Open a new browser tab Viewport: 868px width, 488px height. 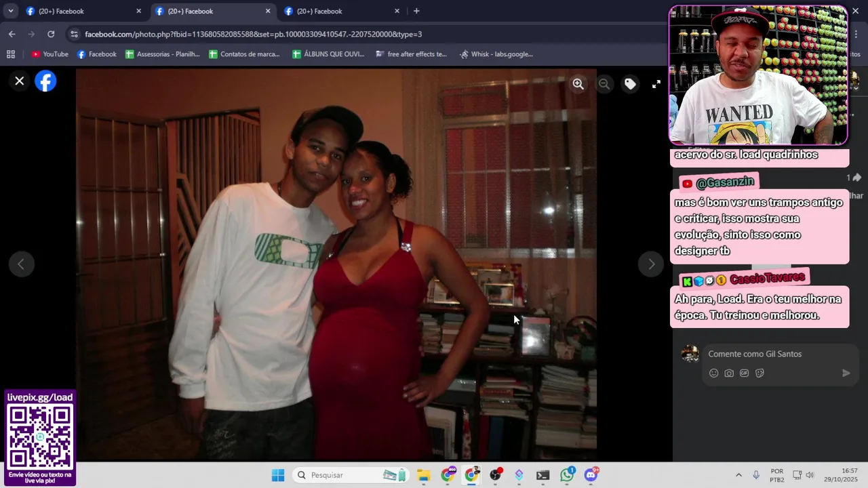tap(416, 11)
